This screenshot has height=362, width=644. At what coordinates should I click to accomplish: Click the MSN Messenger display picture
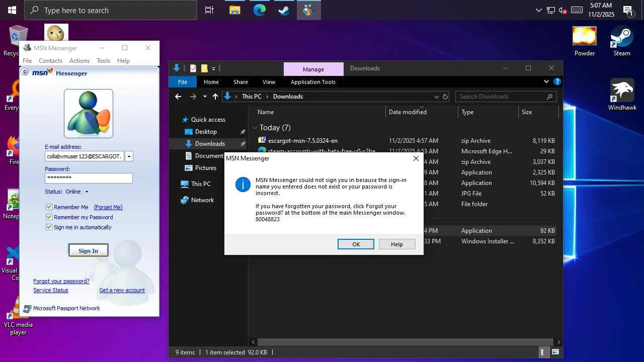tap(89, 114)
